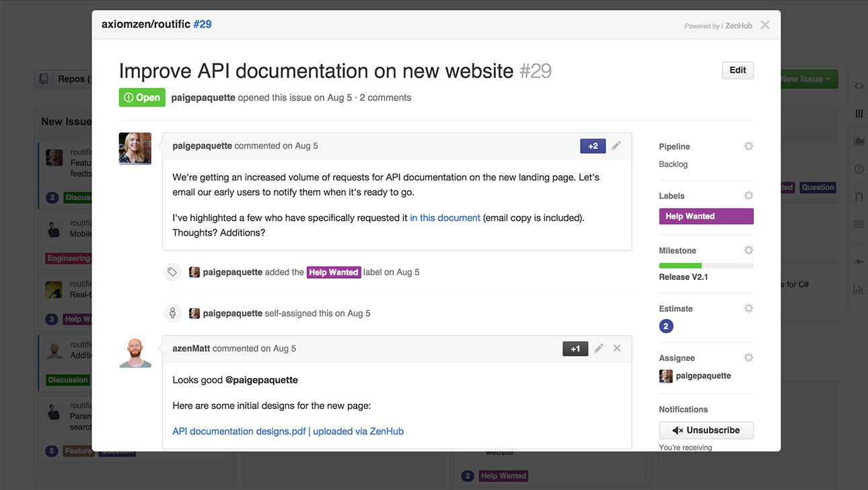Screen dimensions: 868x490
Task: Edit azenMatt's comment with the pencil icon
Action: (598, 348)
